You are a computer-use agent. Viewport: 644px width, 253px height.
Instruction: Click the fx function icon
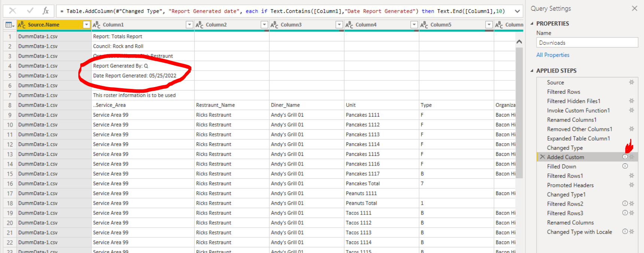click(x=46, y=11)
